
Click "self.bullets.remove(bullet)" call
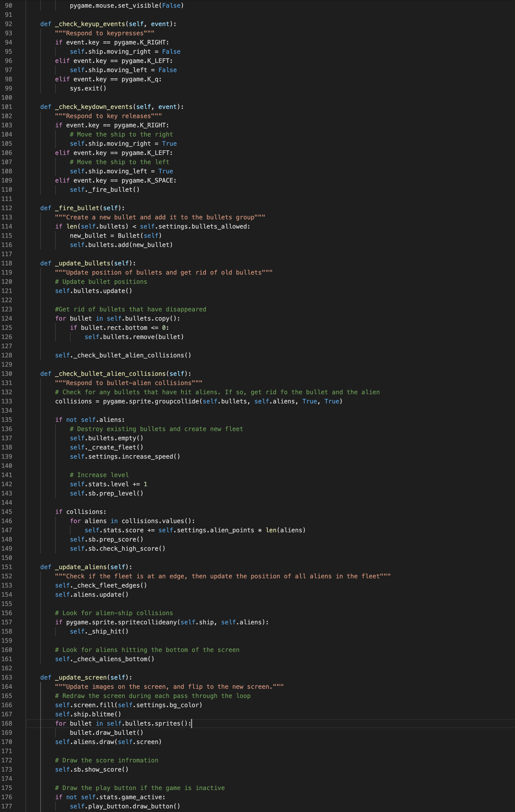[x=134, y=337]
